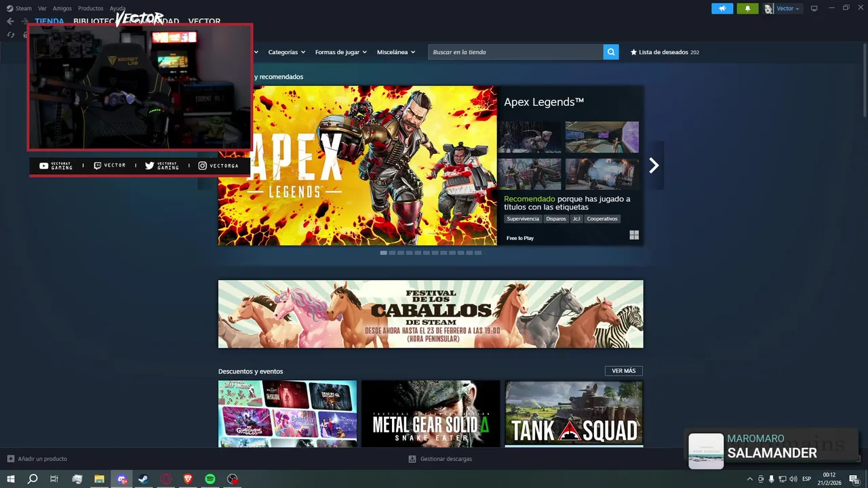Click the wishlist star icon
This screenshot has width=868, height=488.
click(633, 52)
